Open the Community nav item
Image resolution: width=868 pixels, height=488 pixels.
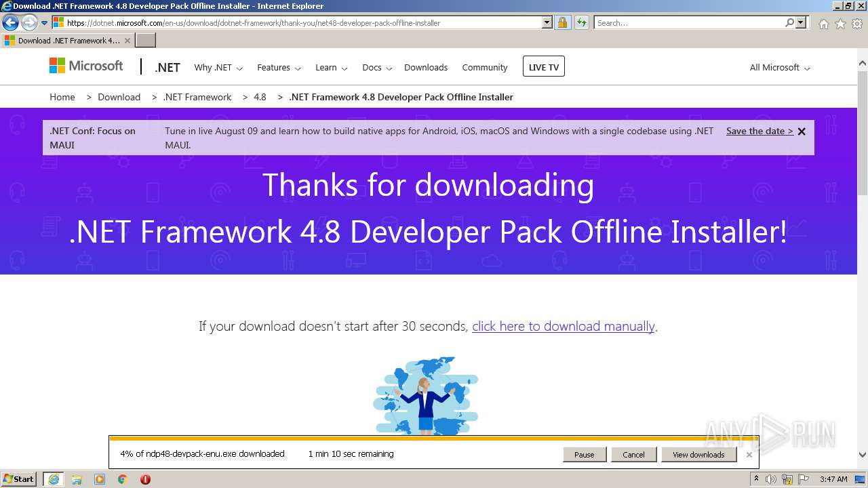pyautogui.click(x=485, y=67)
